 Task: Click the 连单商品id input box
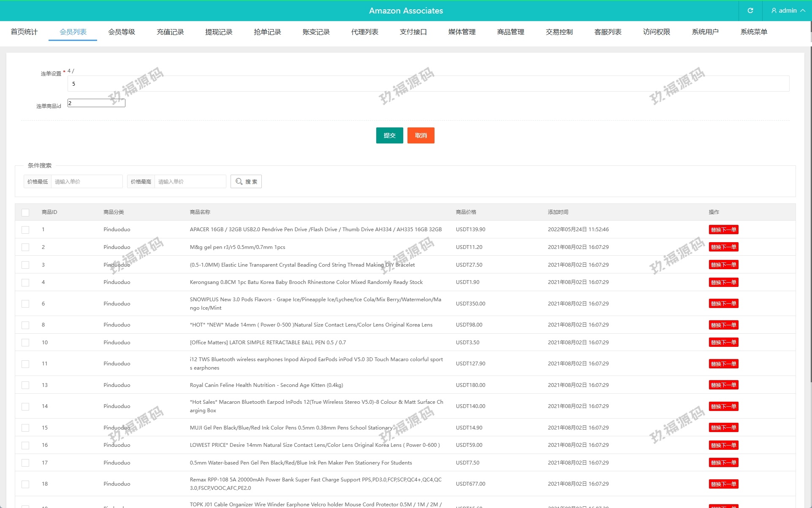[x=96, y=103]
